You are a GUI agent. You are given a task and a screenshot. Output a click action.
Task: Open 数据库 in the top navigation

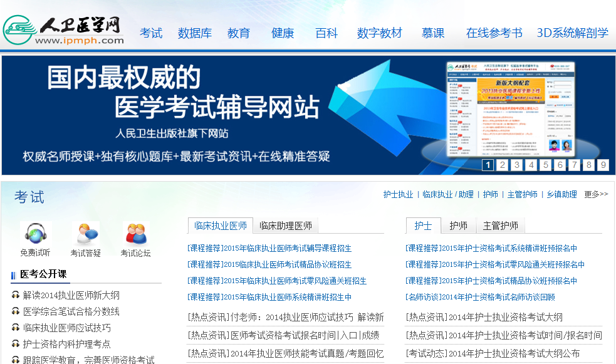click(x=195, y=33)
